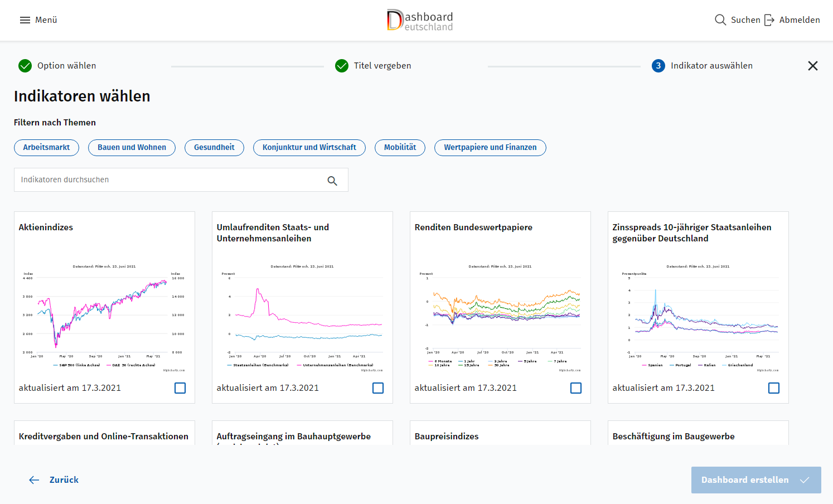This screenshot has width=833, height=504.
Task: Click the Zinsspreads chart thumbnail
Action: [698, 318]
